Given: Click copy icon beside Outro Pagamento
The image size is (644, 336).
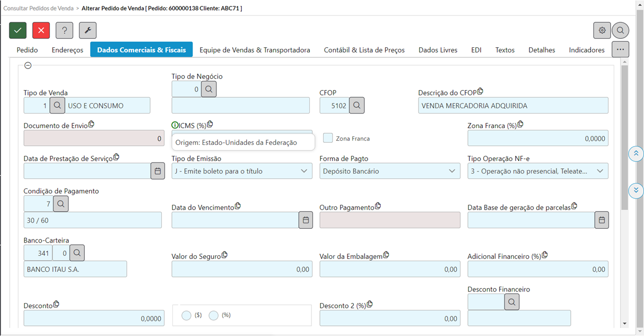Looking at the screenshot, I should (378, 206).
